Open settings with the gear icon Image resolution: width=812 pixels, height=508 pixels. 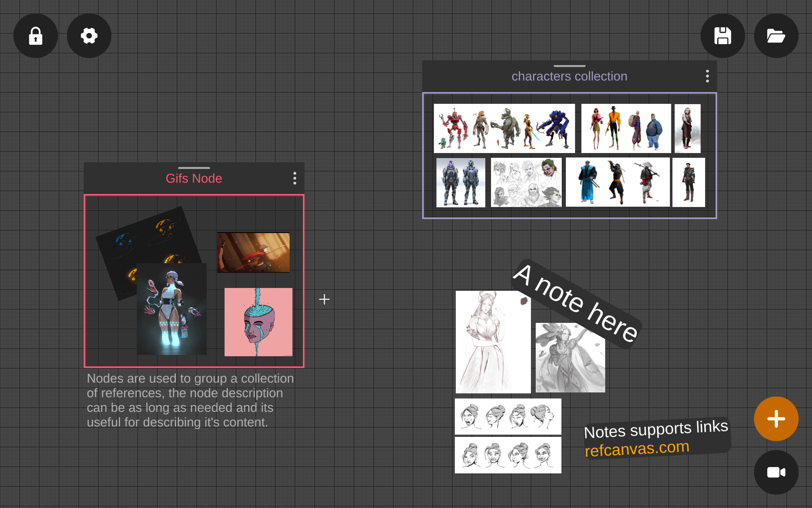pyautogui.click(x=89, y=36)
